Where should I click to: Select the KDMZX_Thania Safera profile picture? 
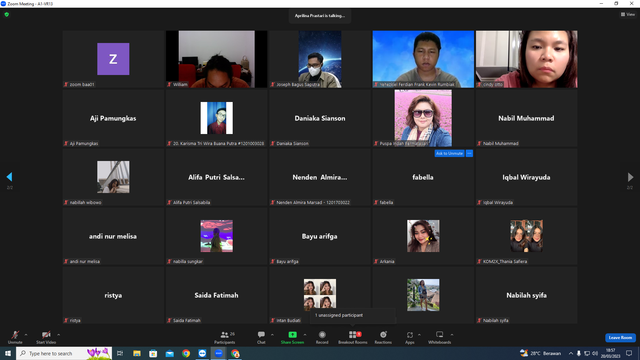click(526, 236)
